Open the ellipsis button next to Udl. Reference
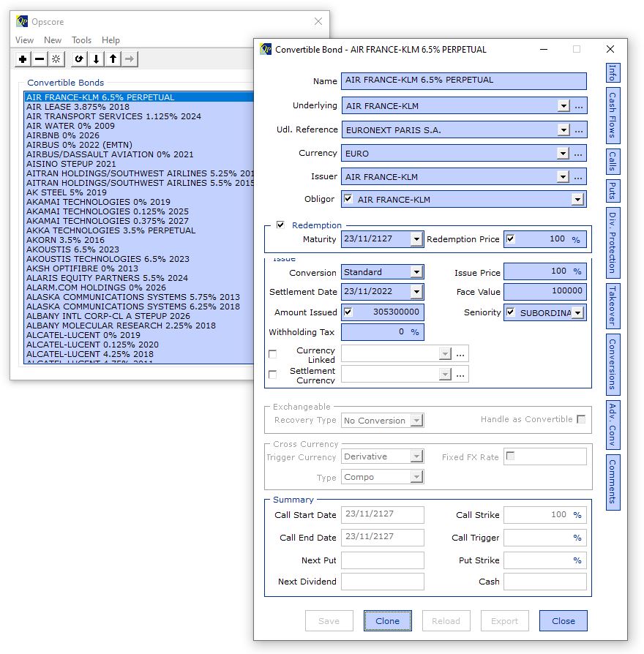This screenshot has height=654, width=644. (579, 130)
